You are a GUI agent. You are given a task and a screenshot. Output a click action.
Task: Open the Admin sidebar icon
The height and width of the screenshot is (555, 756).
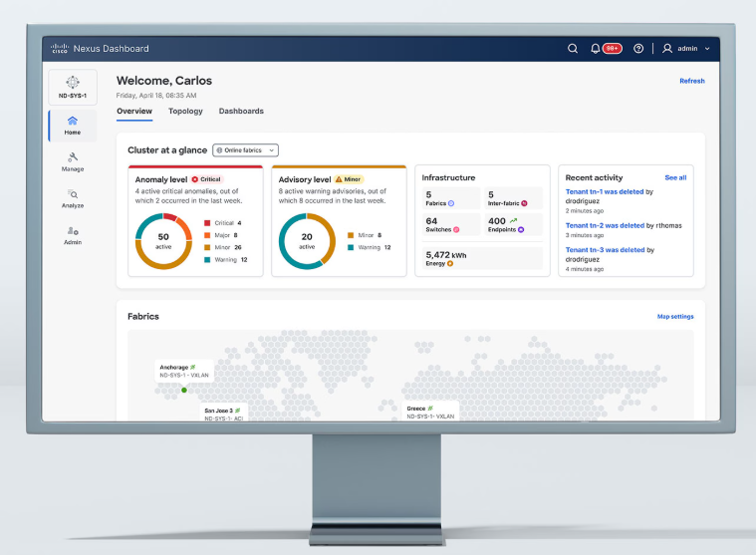point(73,235)
